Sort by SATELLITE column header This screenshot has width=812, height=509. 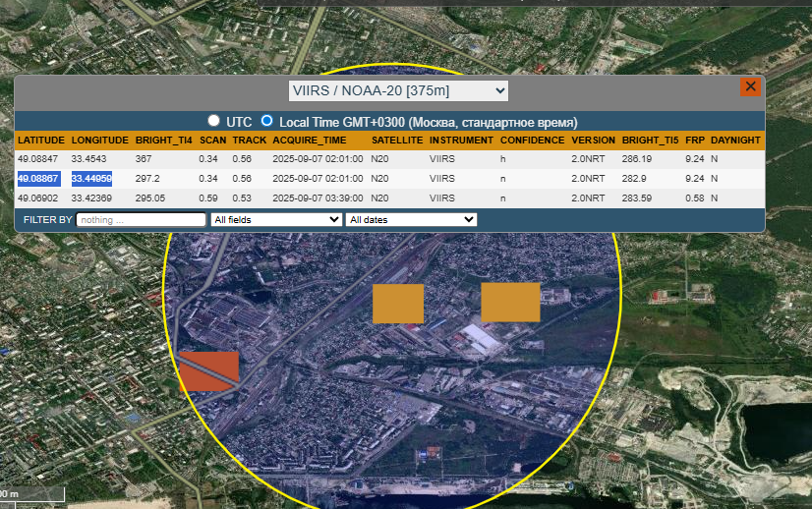tap(397, 141)
